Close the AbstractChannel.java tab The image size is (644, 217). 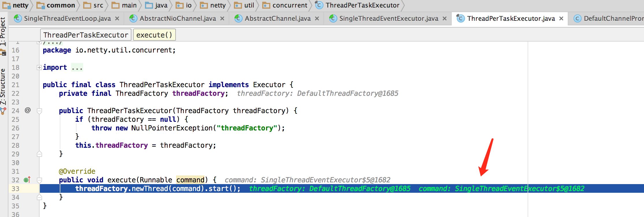(x=317, y=18)
